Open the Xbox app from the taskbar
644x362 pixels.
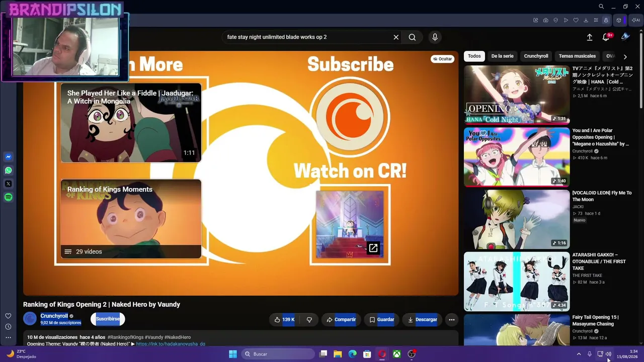coord(397,354)
